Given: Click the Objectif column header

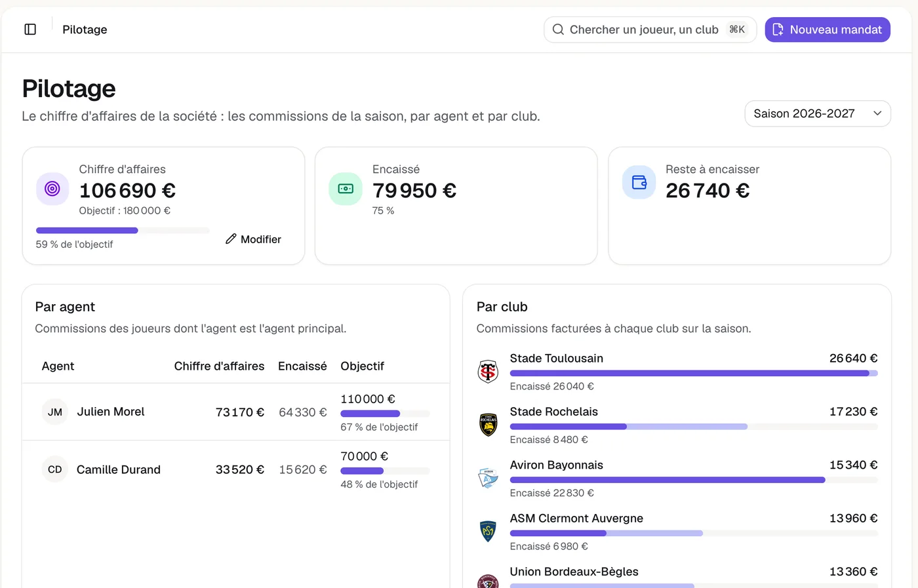Looking at the screenshot, I should pos(362,366).
